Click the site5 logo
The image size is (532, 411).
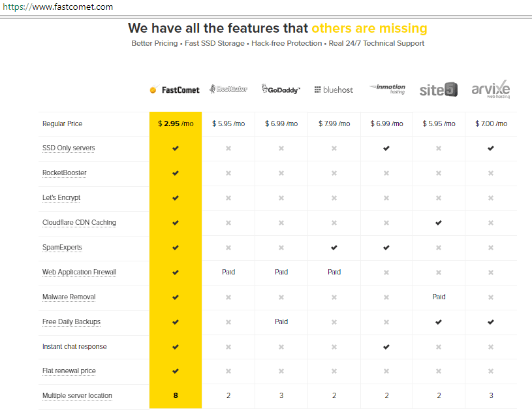(439, 90)
